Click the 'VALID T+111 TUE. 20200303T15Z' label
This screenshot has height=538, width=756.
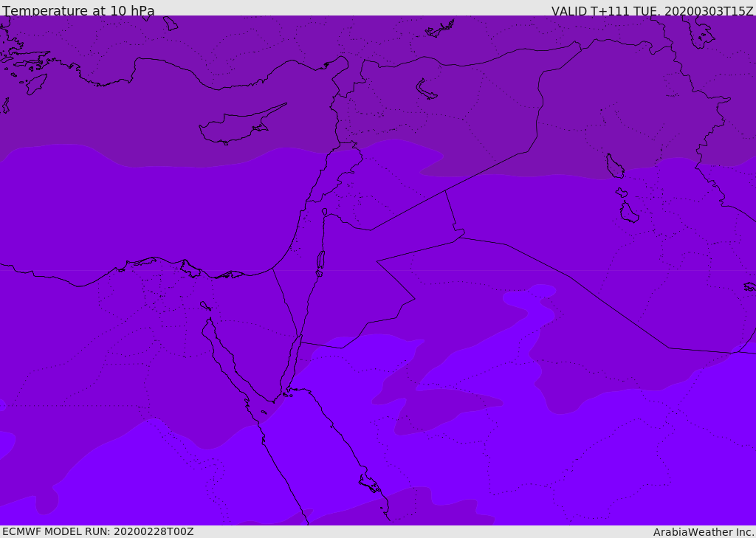coord(653,11)
